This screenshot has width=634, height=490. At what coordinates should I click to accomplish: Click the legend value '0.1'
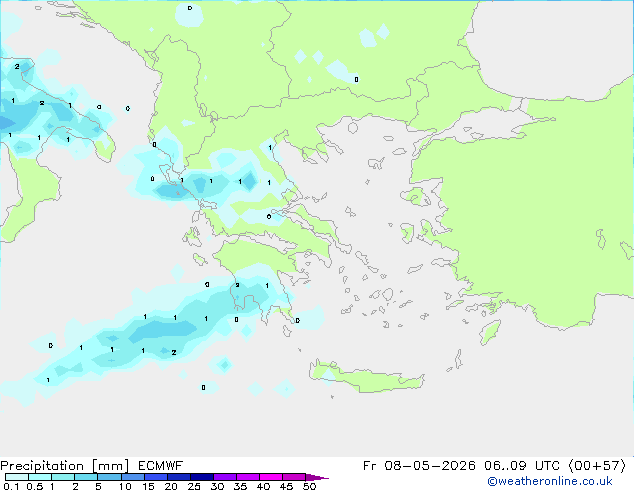[x=11, y=486]
